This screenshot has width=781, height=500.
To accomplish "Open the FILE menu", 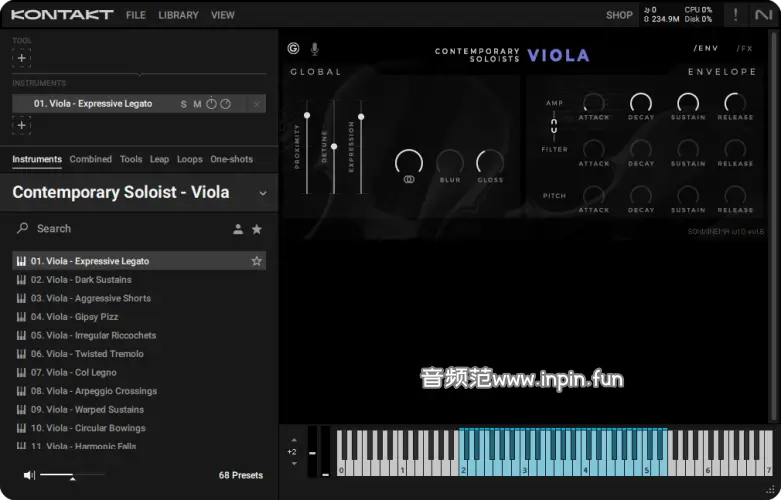I will click(x=135, y=15).
